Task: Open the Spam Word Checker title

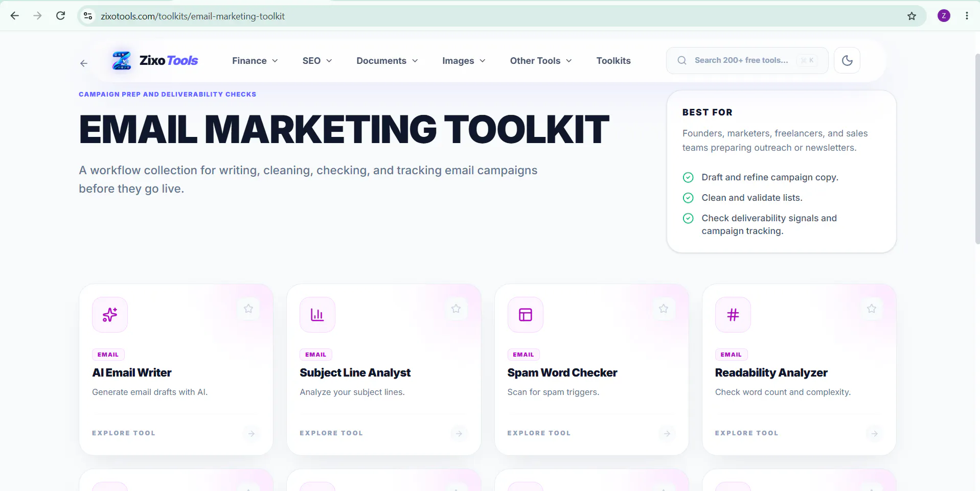Action: 562,373
